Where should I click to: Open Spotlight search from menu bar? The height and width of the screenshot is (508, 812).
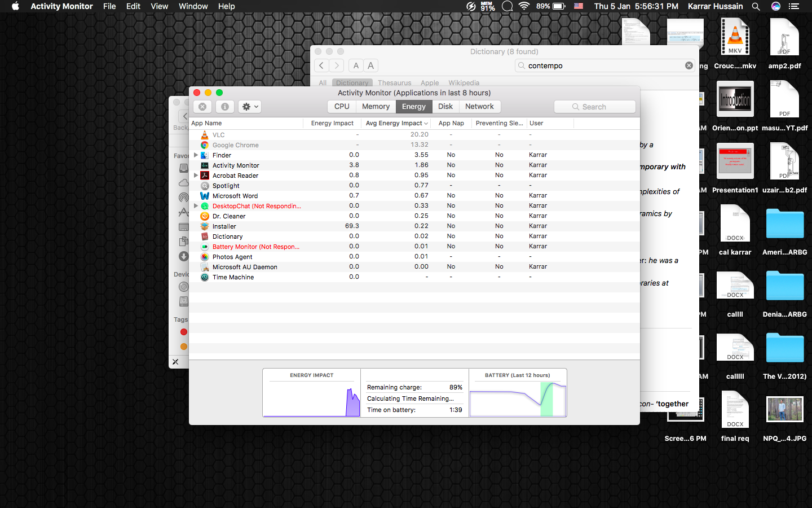click(x=756, y=6)
